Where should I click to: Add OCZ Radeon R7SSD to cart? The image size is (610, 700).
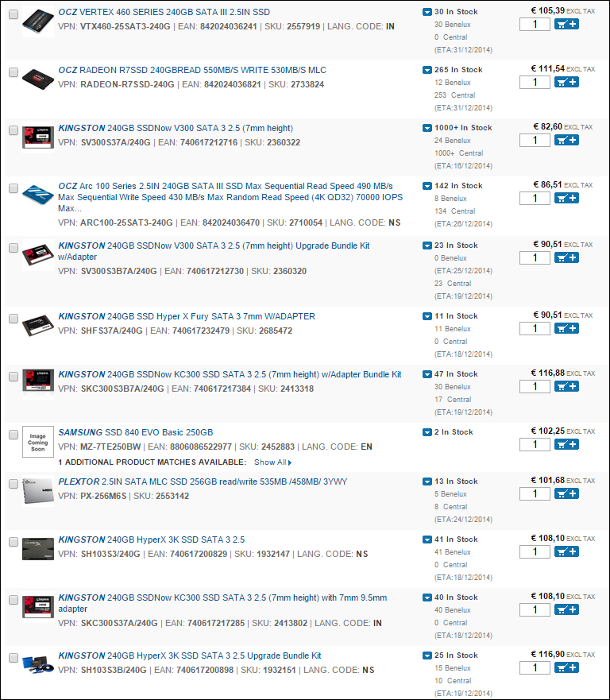pos(566,82)
